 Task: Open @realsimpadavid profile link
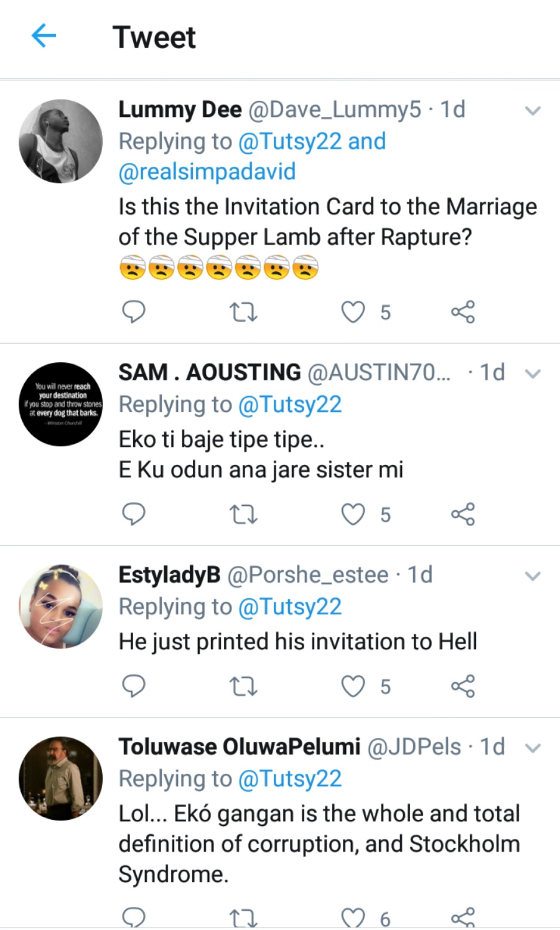coord(207,172)
